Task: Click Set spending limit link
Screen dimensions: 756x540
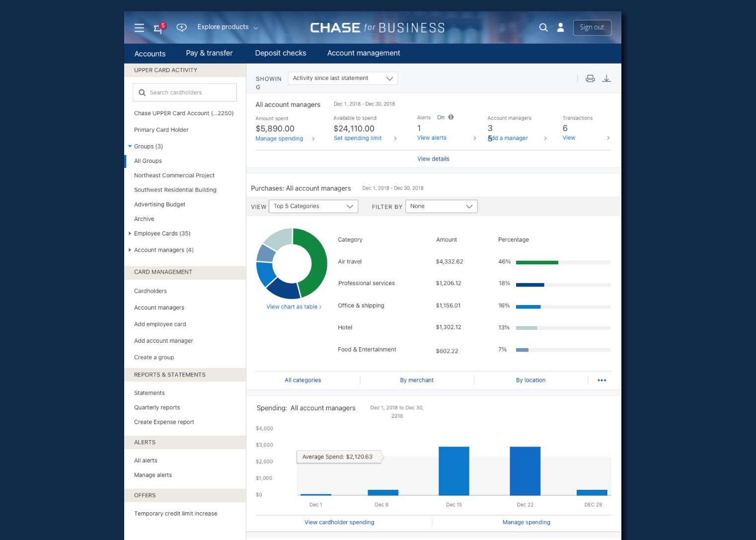Action: point(358,138)
